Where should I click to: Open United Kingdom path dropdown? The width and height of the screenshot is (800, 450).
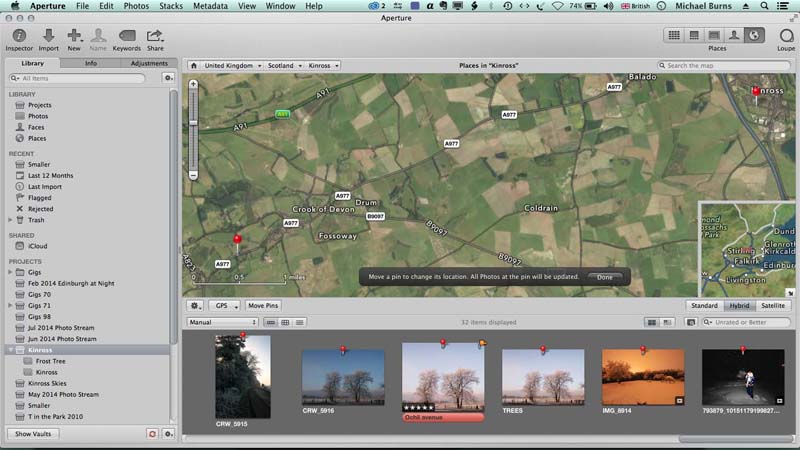pyautogui.click(x=233, y=65)
